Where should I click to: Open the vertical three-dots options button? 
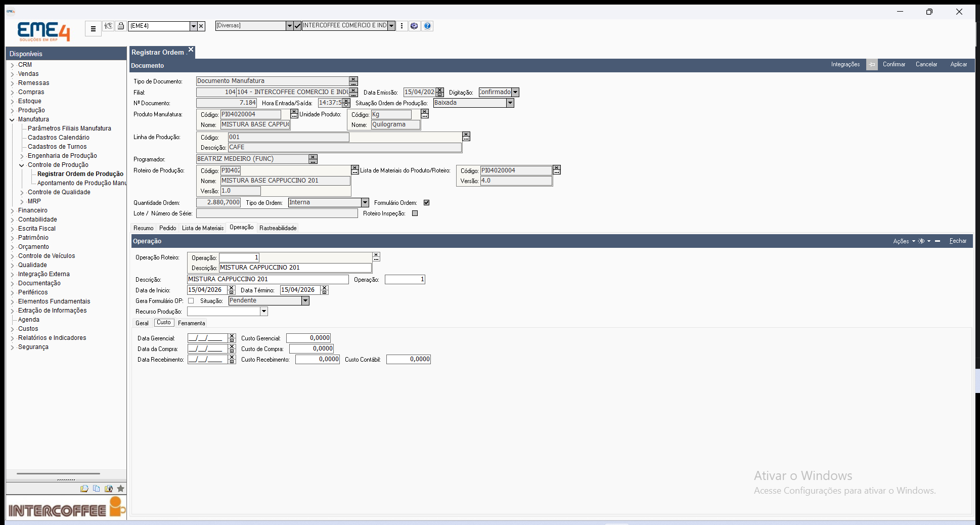(402, 26)
